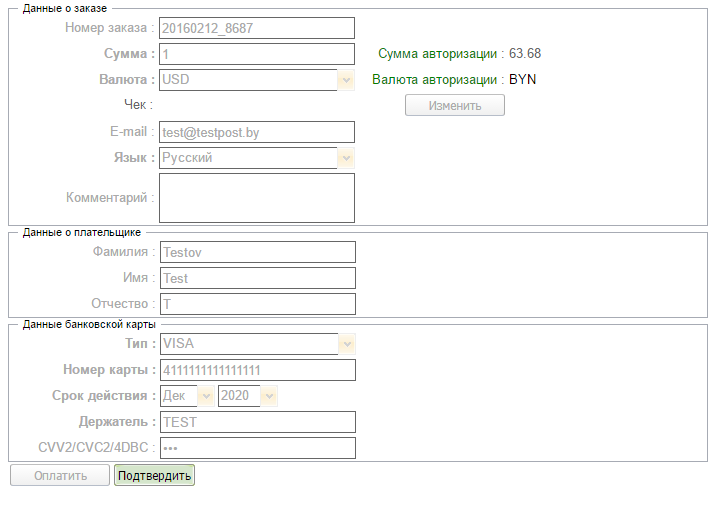This screenshot has width=721, height=507.
Task: Click the Валюта авторизации BYN value
Action: coord(523,80)
